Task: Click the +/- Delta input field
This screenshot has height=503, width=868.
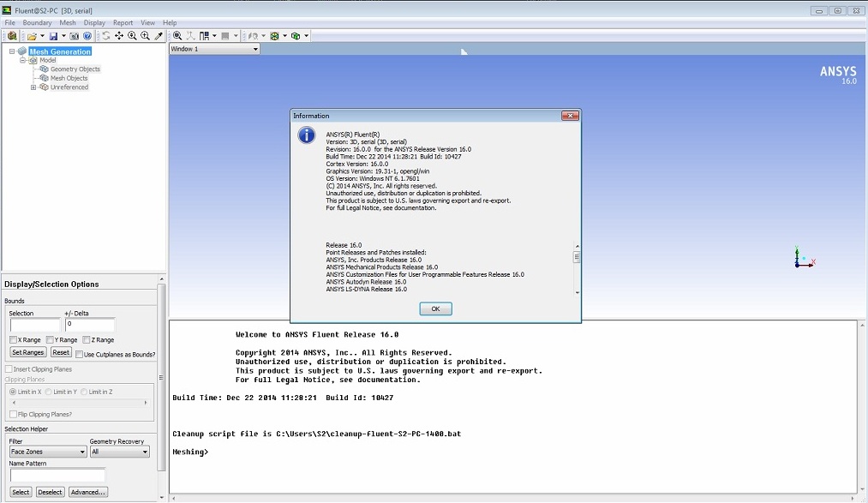Action: (90, 324)
